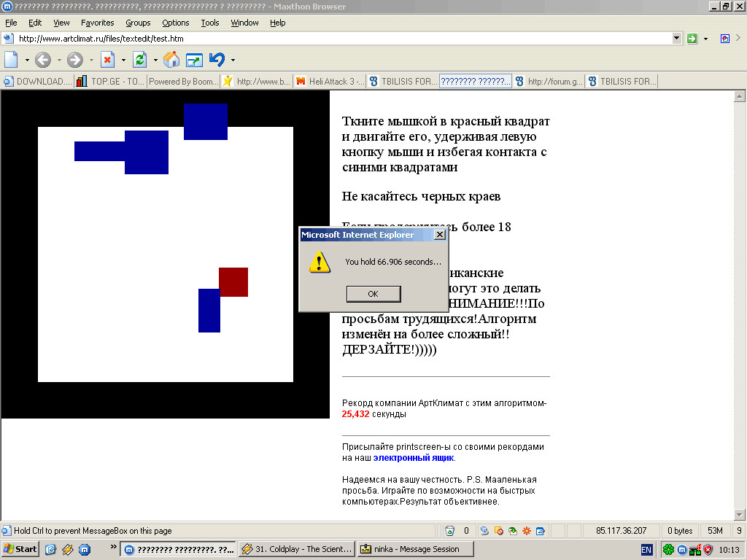
Task: Click the blue swirl status bar icon
Action: click(x=484, y=531)
